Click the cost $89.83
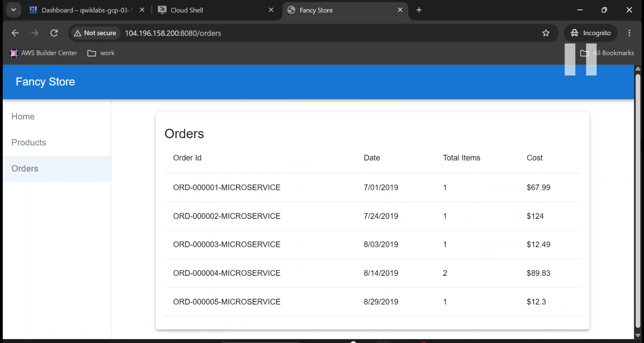 coord(539,273)
